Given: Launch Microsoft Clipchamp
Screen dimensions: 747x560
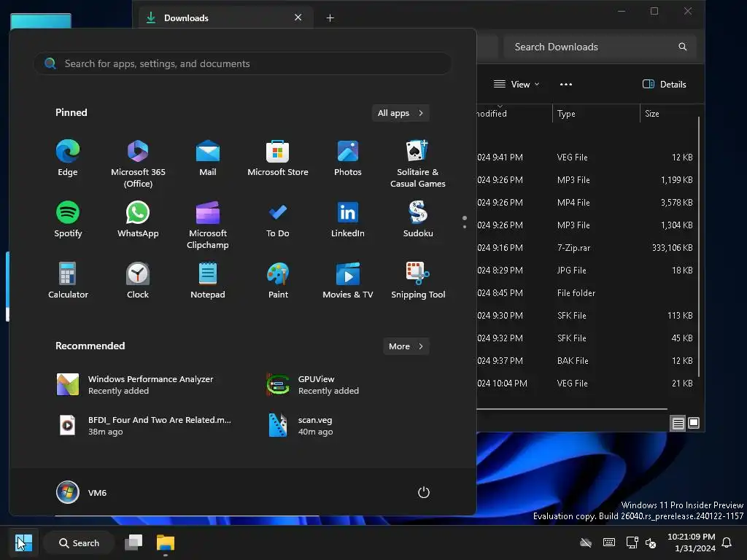Looking at the screenshot, I should (208, 225).
